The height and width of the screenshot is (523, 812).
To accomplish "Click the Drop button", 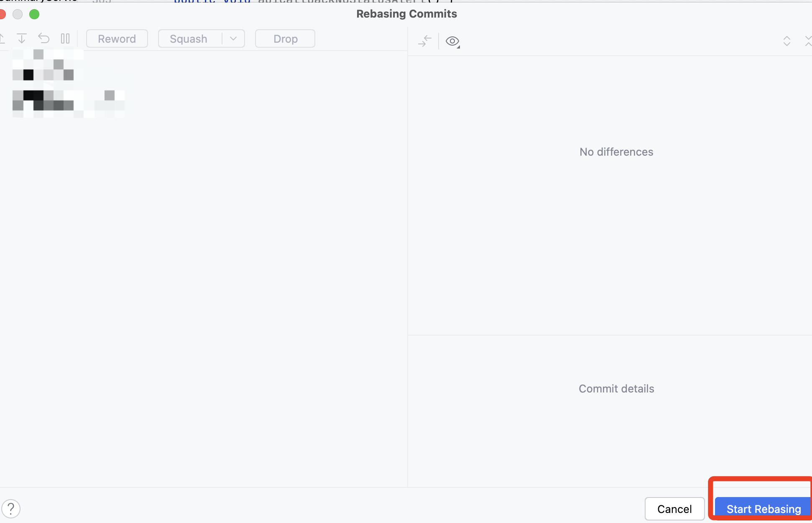I will (x=285, y=38).
